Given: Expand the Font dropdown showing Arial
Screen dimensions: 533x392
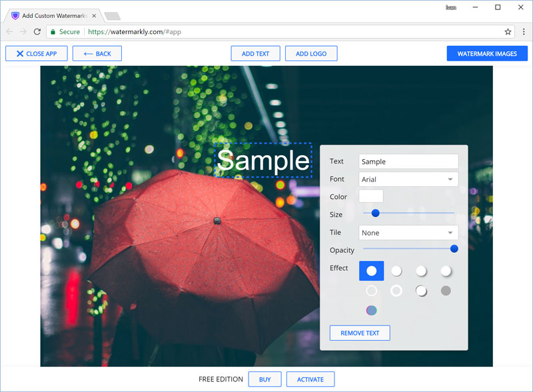Looking at the screenshot, I should pos(408,179).
